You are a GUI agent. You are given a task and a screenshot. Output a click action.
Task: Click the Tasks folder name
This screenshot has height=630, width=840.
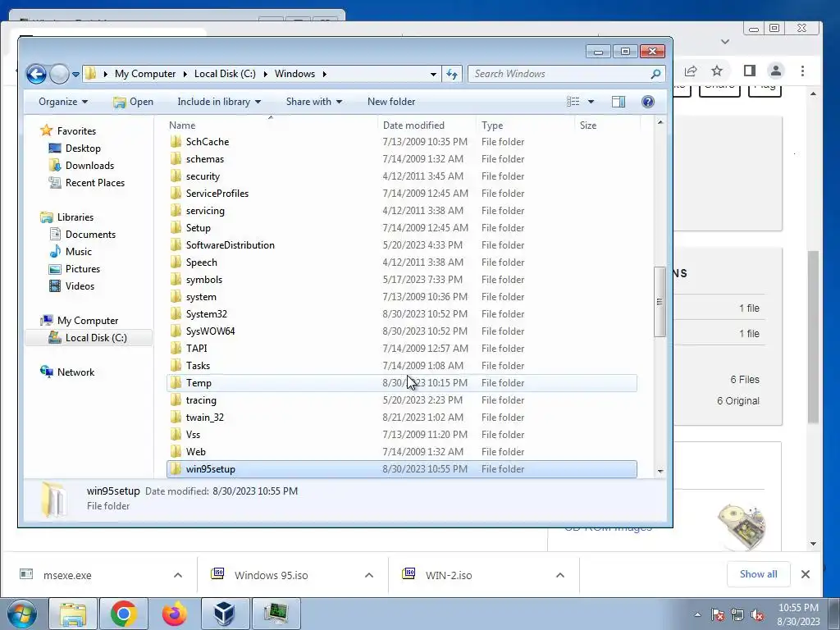coord(198,365)
